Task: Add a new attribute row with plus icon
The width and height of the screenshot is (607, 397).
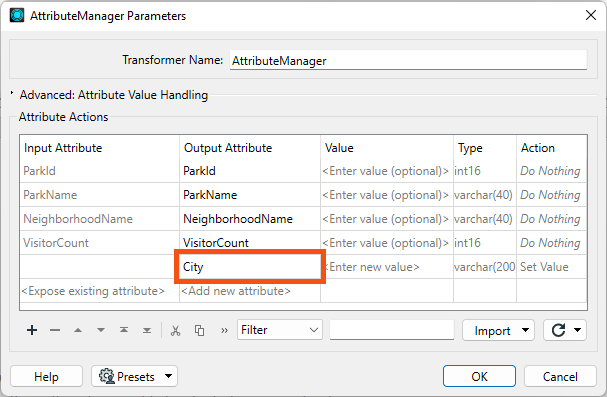Action: pos(32,330)
